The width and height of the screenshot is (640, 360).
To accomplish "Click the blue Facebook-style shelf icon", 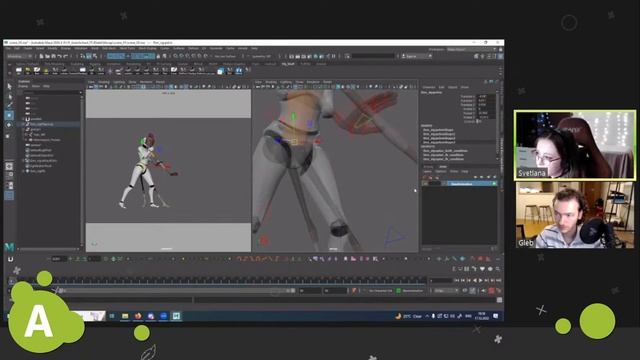I will 239,71.
